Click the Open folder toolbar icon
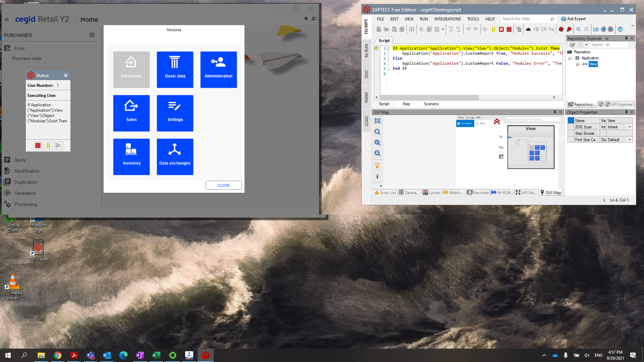644x362 pixels. tap(386, 29)
